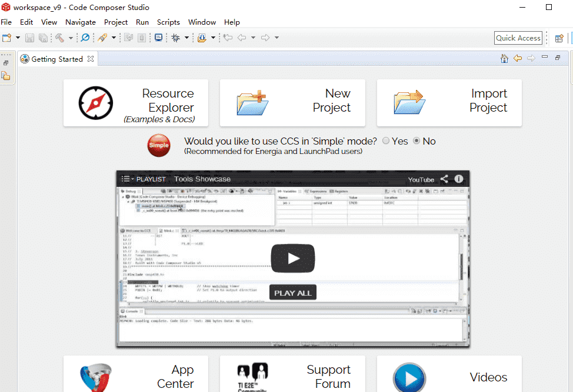Play the Tools Showcase video
This screenshot has height=392, width=573.
point(293,259)
